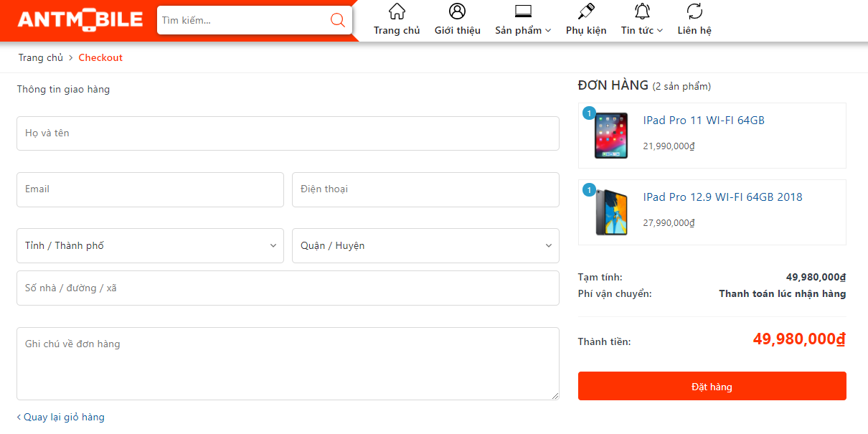Click the Sản phẩm laptop icon
868x434 pixels.
(x=523, y=11)
